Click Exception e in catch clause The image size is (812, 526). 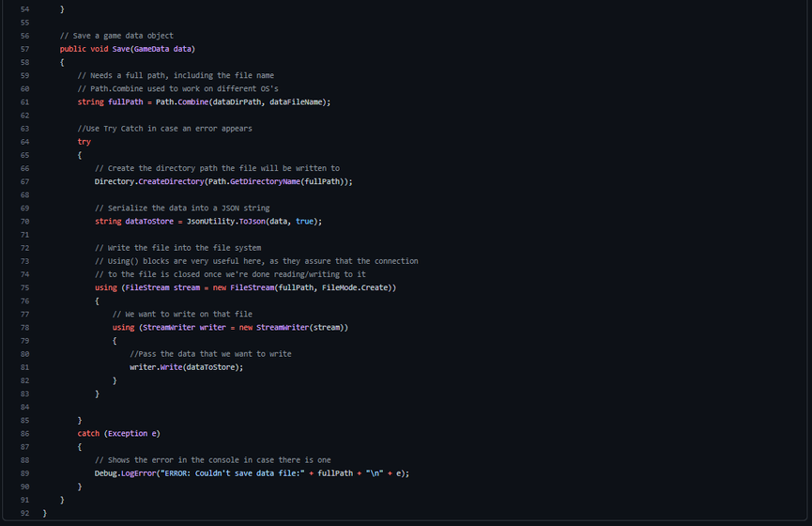coord(131,434)
